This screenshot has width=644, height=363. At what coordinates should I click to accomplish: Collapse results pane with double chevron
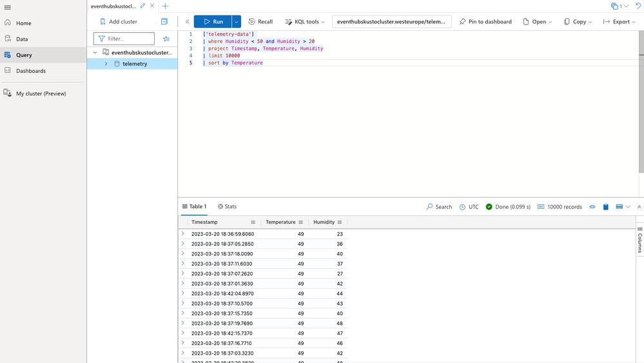click(x=639, y=206)
